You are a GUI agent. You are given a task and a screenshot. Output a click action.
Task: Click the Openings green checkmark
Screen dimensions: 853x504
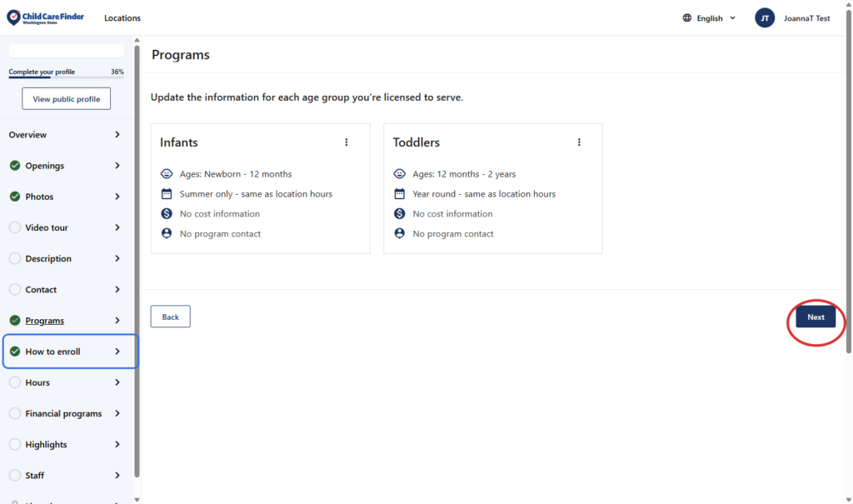coord(15,166)
